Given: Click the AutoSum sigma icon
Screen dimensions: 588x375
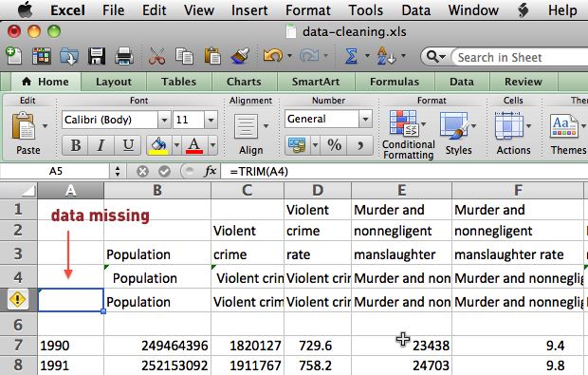Looking at the screenshot, I should click(351, 56).
